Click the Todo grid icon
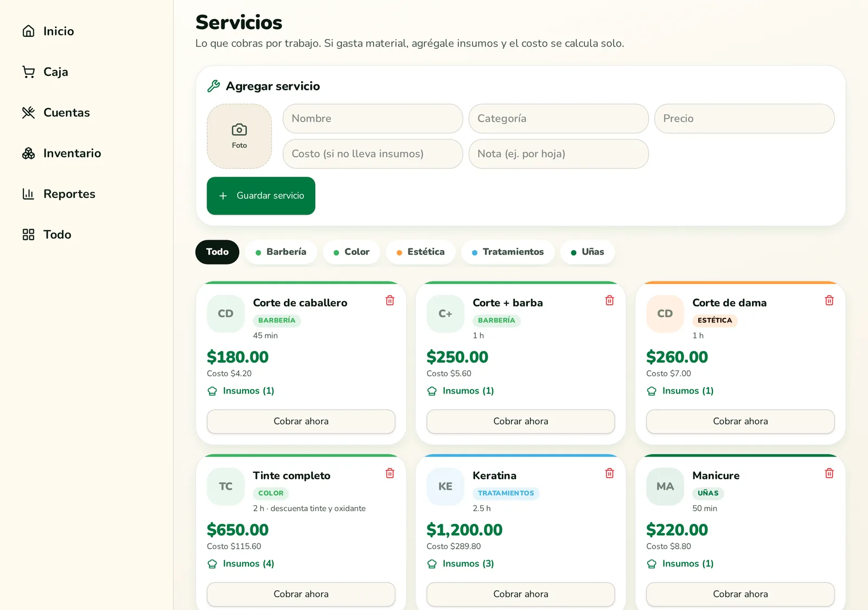This screenshot has width=868, height=610. tap(28, 234)
